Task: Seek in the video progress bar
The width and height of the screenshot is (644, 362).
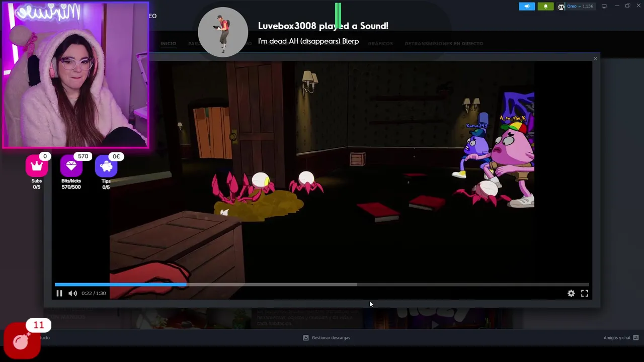Action: [322, 285]
